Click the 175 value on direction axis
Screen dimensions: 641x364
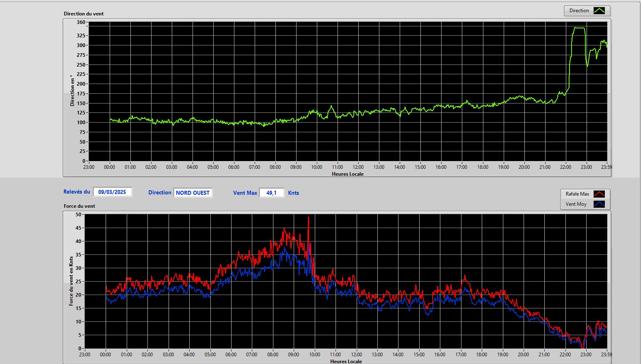[x=81, y=93]
